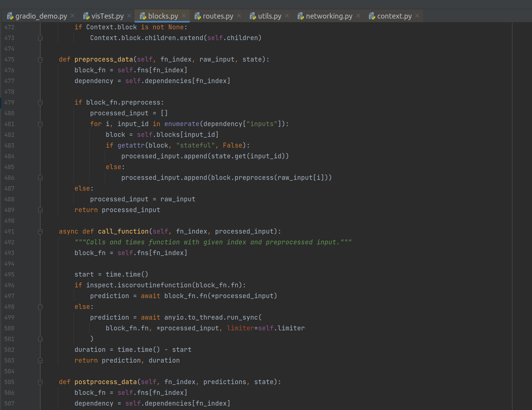Click fold end marker at line 501
Image resolution: width=532 pixels, height=410 pixels.
[40, 339]
